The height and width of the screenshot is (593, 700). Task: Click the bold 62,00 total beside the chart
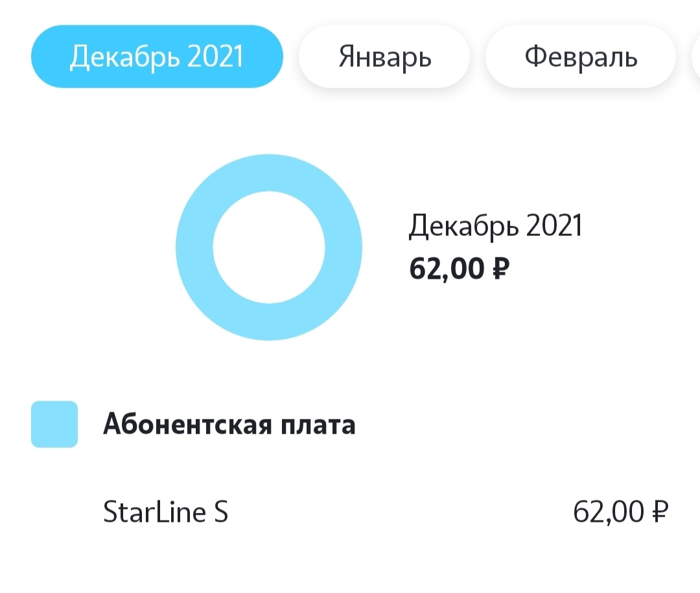click(447, 268)
